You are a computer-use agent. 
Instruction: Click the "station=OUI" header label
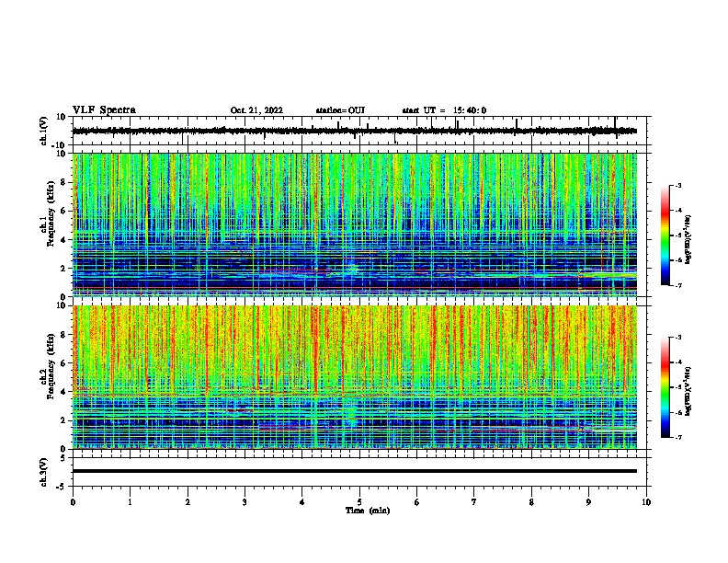coord(340,110)
